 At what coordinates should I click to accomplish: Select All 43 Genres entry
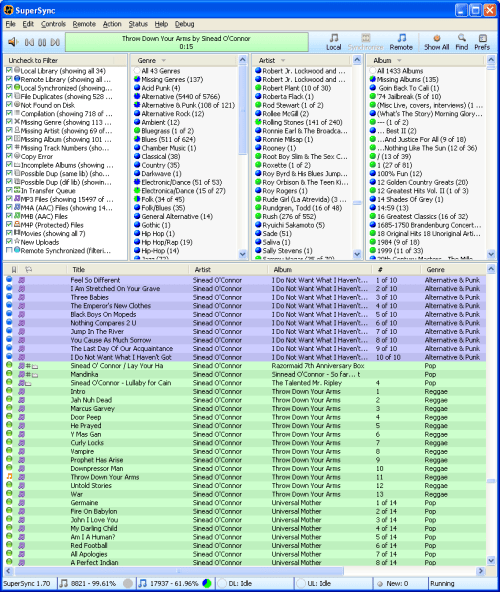pyautogui.click(x=160, y=71)
